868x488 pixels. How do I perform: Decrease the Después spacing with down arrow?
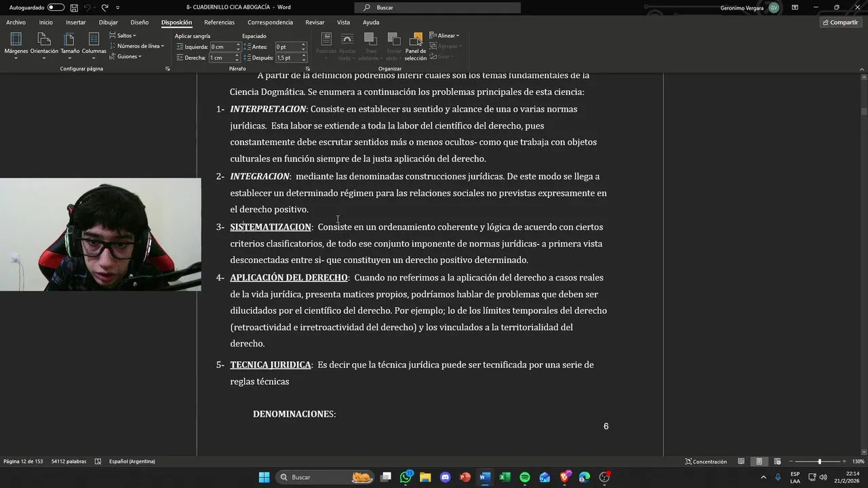[x=303, y=60]
